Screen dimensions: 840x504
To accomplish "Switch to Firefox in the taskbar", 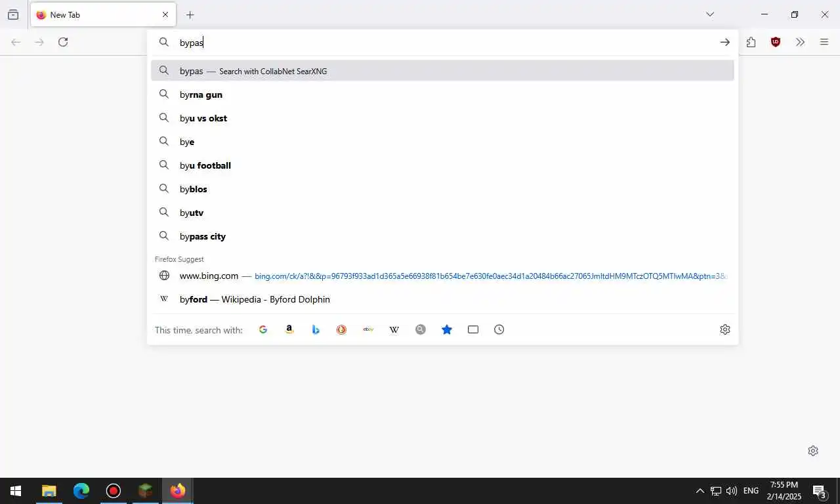I will (x=178, y=491).
